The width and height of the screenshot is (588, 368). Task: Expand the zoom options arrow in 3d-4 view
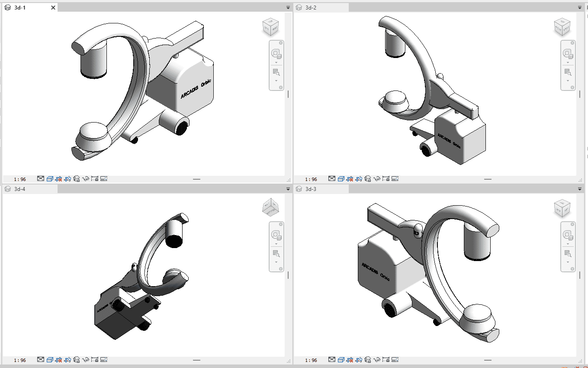pos(276,262)
